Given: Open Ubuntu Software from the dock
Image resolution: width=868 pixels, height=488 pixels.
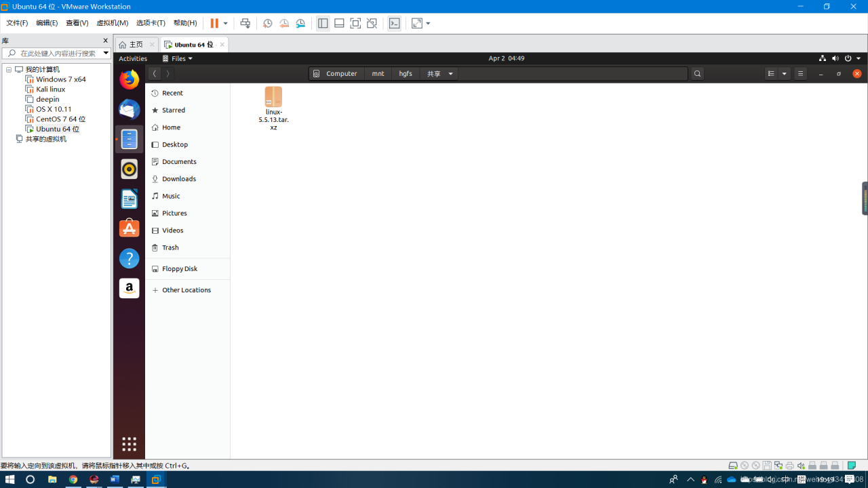Looking at the screenshot, I should [129, 228].
